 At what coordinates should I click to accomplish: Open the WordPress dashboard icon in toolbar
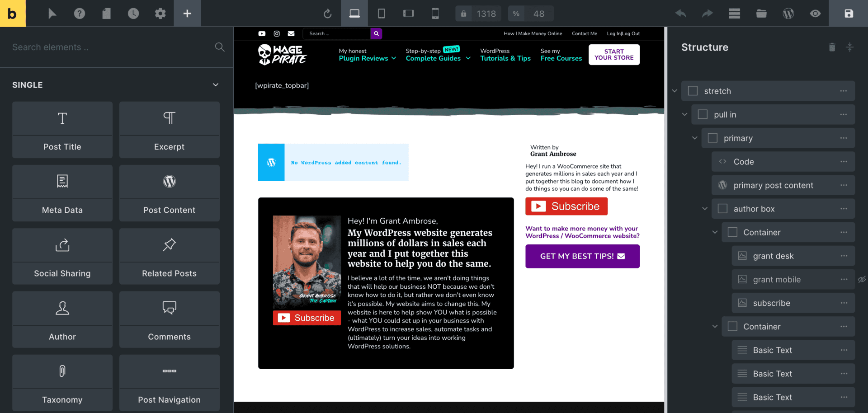(x=788, y=14)
